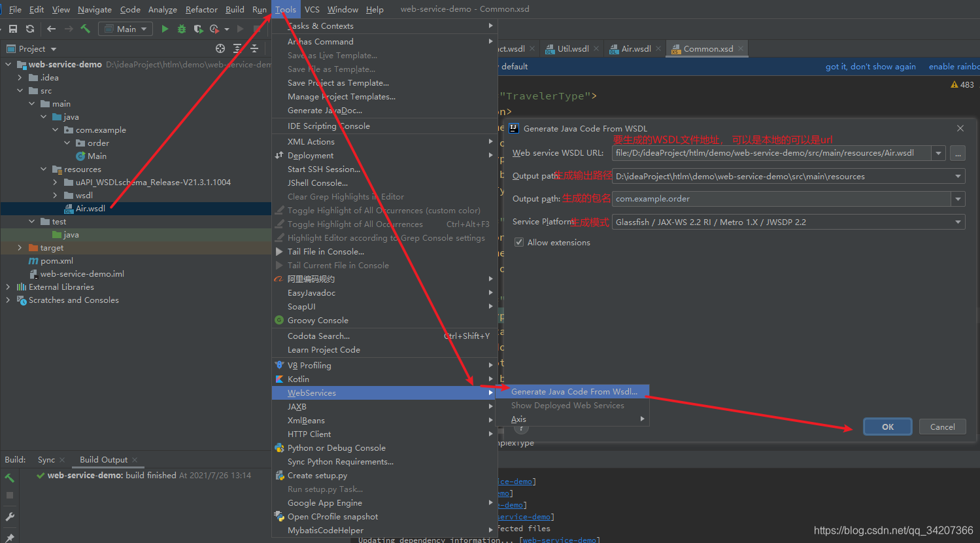Close the Sync tab in Build panel
This screenshot has width=980, height=543.
pos(62,460)
